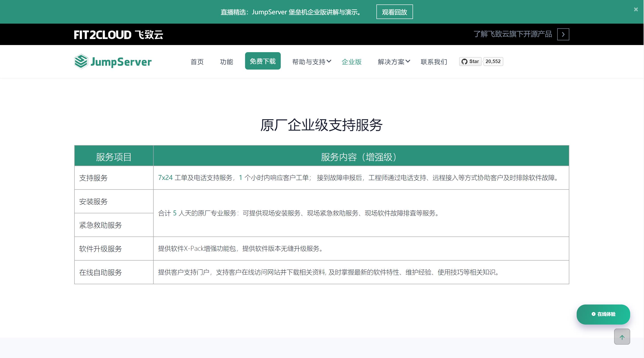The height and width of the screenshot is (358, 644).
Task: Select the 支持服务 table cell
Action: pos(114,178)
